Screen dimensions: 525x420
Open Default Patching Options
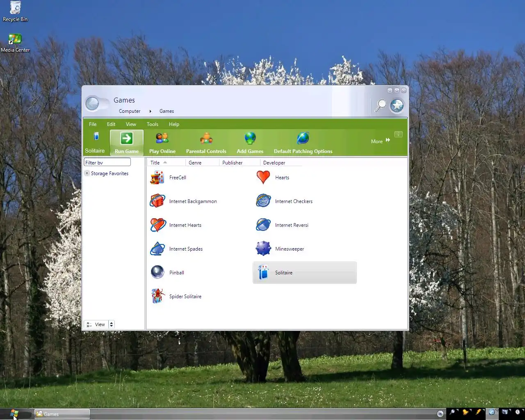pyautogui.click(x=303, y=143)
